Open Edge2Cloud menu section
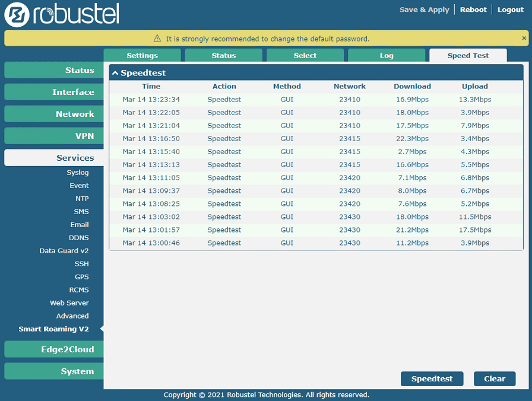The height and width of the screenshot is (401, 532). 54,349
